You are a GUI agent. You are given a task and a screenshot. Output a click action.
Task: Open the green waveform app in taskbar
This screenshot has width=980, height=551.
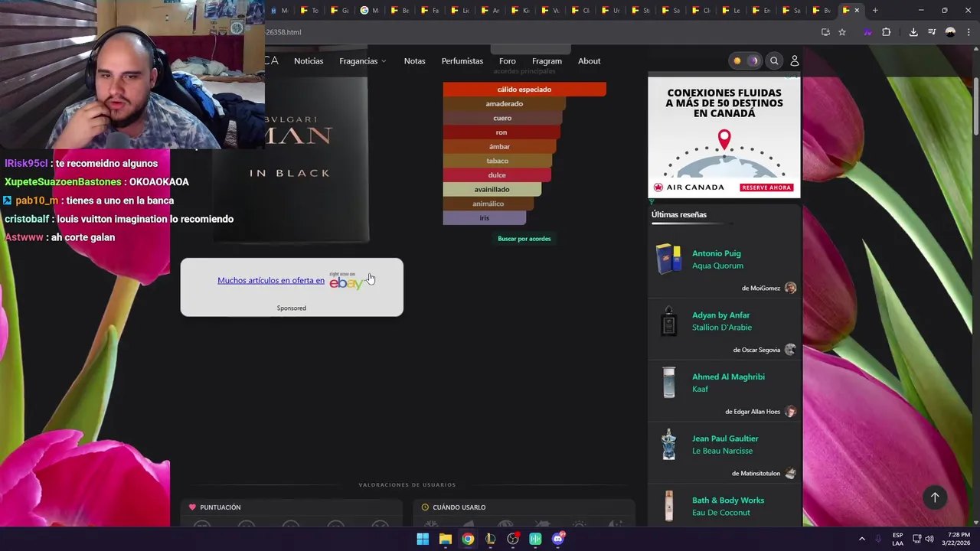pos(535,539)
